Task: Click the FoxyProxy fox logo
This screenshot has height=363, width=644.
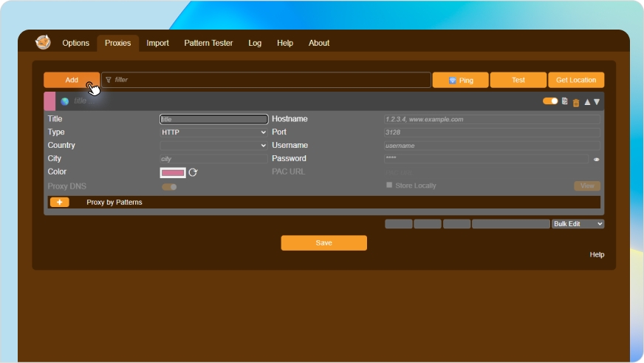Action: [x=43, y=43]
